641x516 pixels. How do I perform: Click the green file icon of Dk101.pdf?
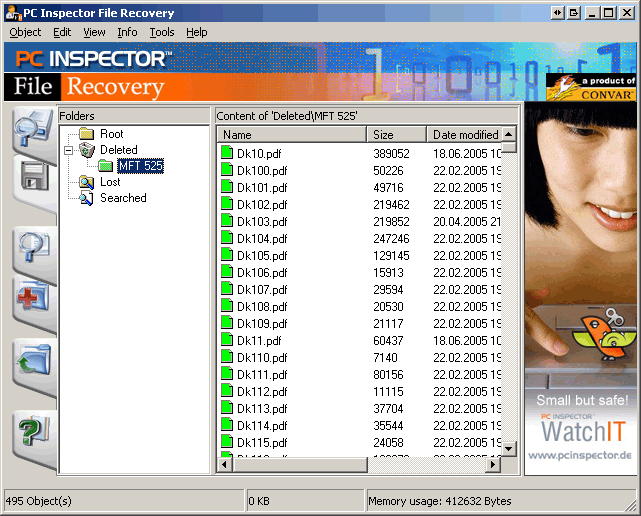(x=227, y=186)
